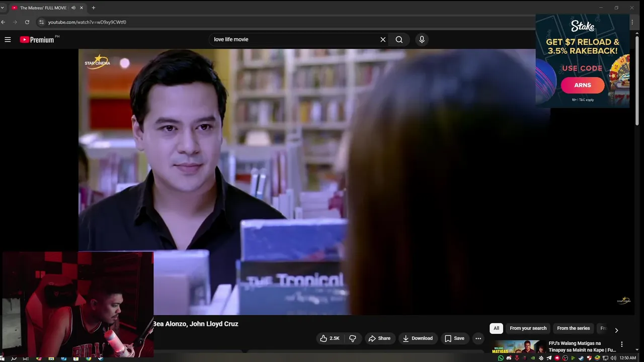Viewport: 644px width, 362px height.
Task: Open the Chrome three-dot menu
Action: pyautogui.click(x=632, y=22)
